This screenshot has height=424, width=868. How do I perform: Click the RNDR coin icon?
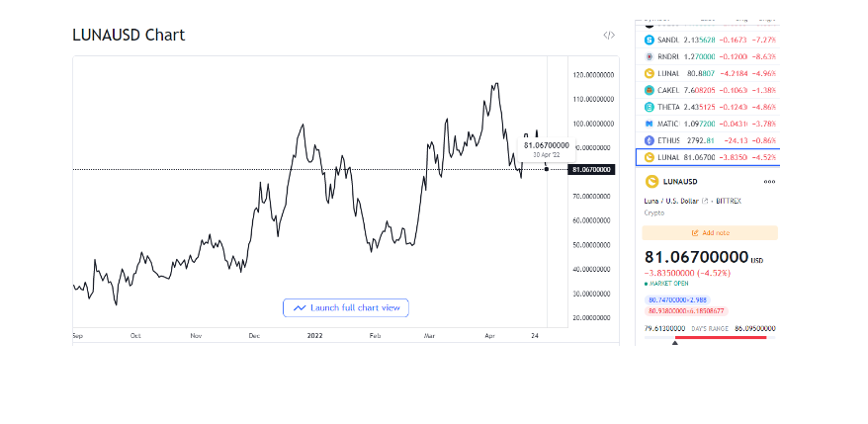point(650,56)
